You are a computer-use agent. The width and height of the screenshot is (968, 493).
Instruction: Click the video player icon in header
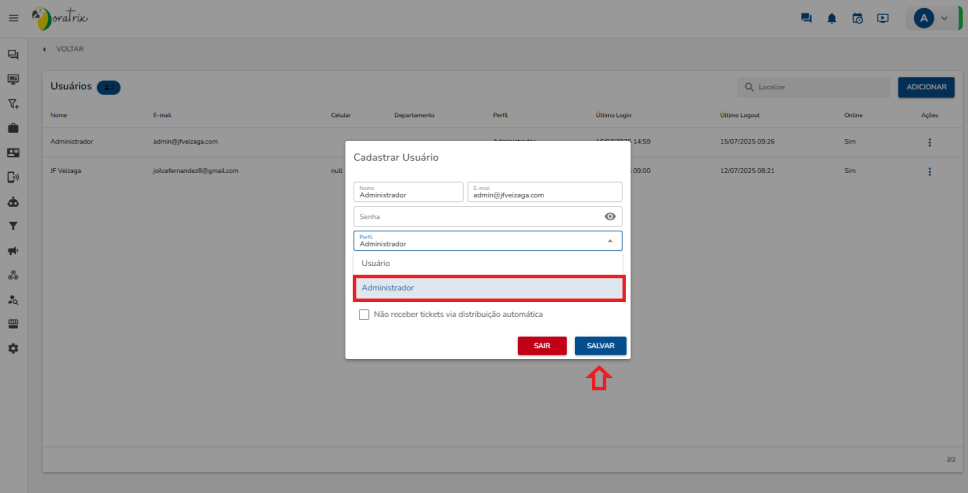coord(882,18)
